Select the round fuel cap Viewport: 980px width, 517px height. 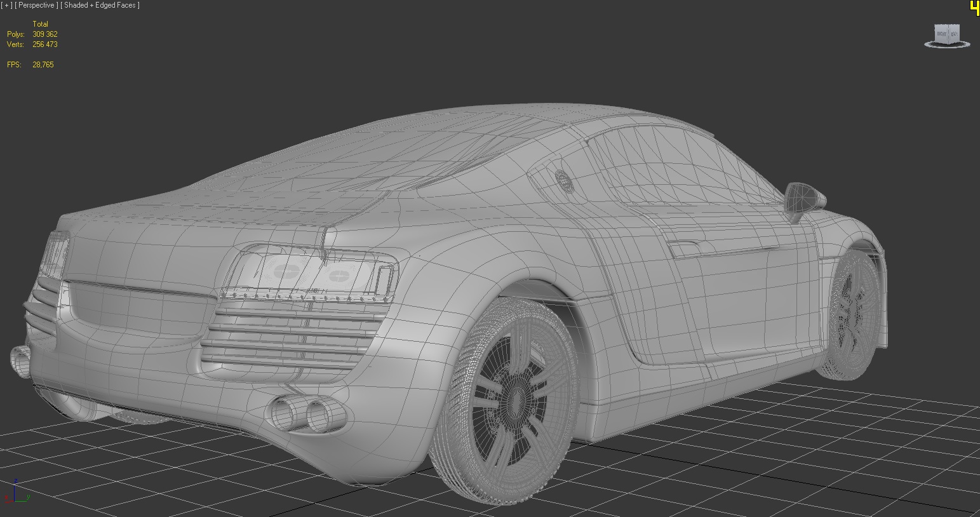[563, 180]
